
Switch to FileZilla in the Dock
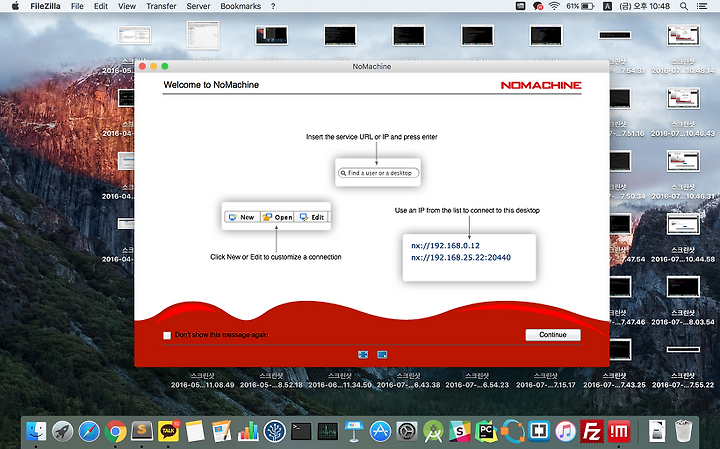pos(592,432)
